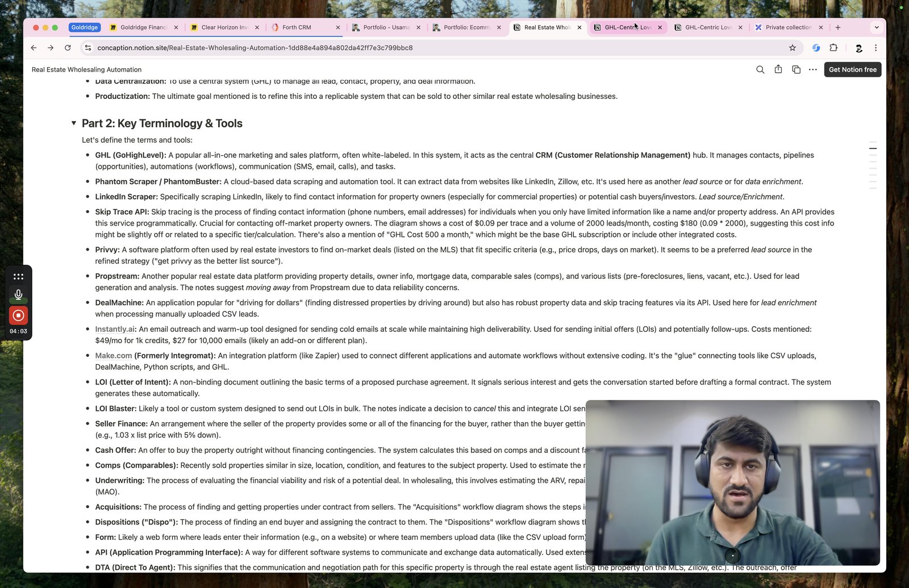Click the 'Skip Trace API:' term
This screenshot has width=909, height=588.
click(122, 212)
